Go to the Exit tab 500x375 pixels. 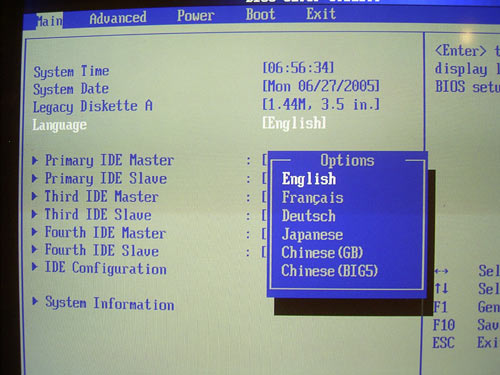click(321, 14)
